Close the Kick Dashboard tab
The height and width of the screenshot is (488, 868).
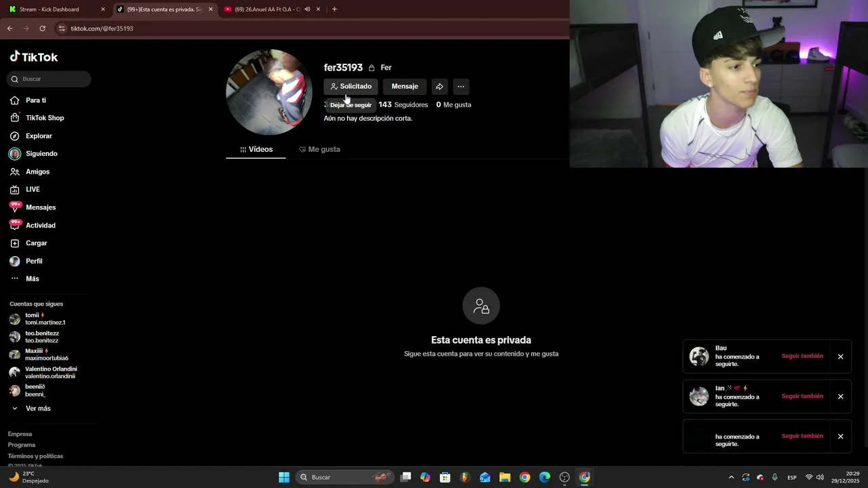(103, 9)
